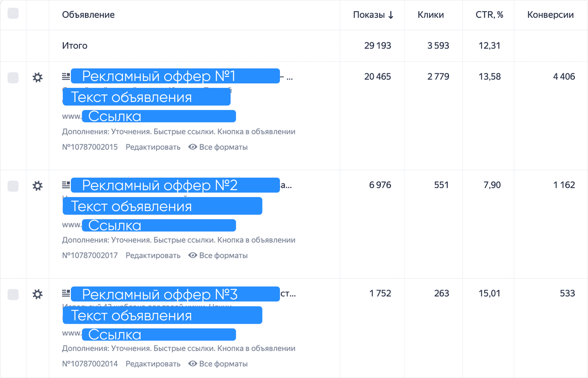The height and width of the screenshot is (378, 588).
Task: Select checkbox for ad with 20 465 impressions
Action: [13, 77]
